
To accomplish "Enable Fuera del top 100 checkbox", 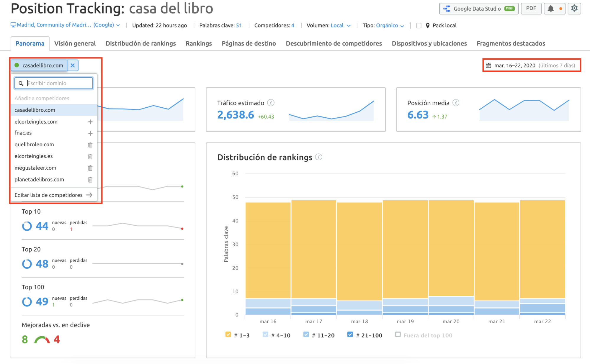I will pos(398,335).
